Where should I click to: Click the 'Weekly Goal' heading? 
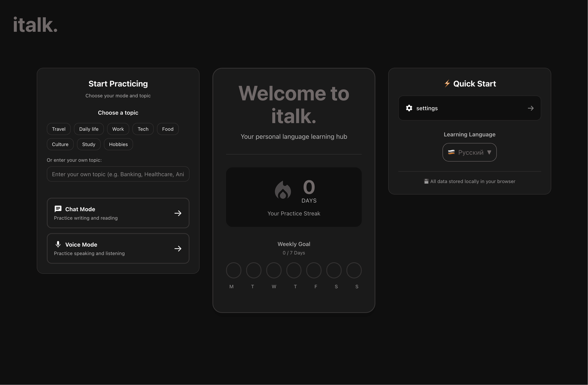click(x=294, y=244)
